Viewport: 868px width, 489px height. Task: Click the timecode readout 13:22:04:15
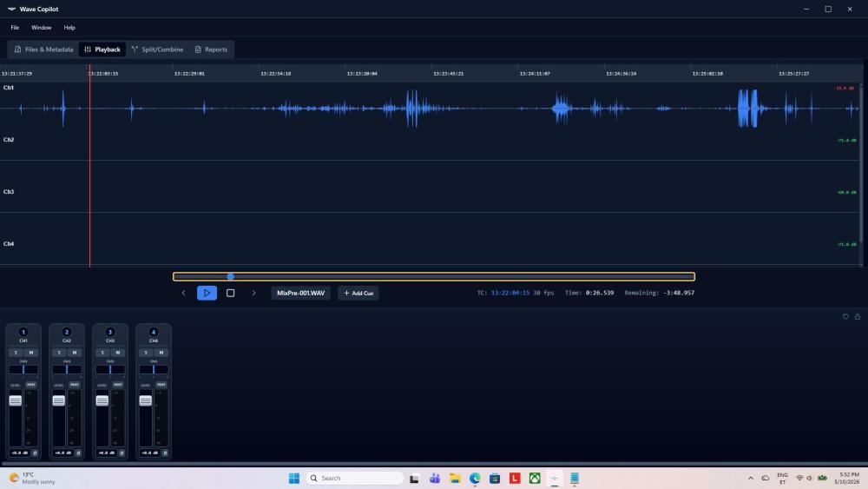(x=510, y=293)
